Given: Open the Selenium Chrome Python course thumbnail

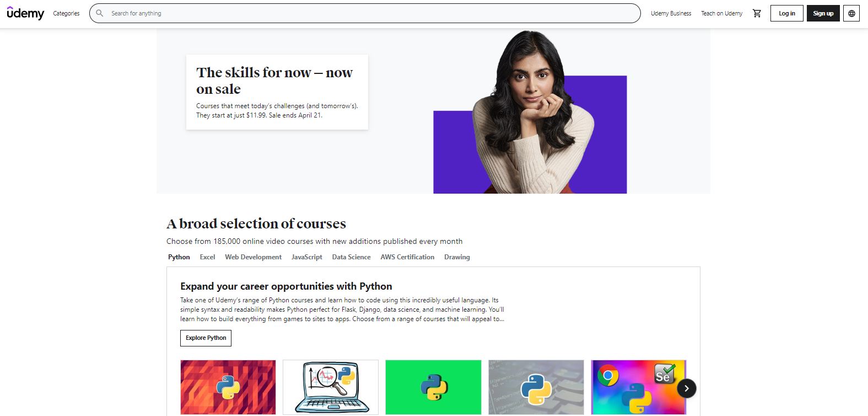Looking at the screenshot, I should (638, 387).
